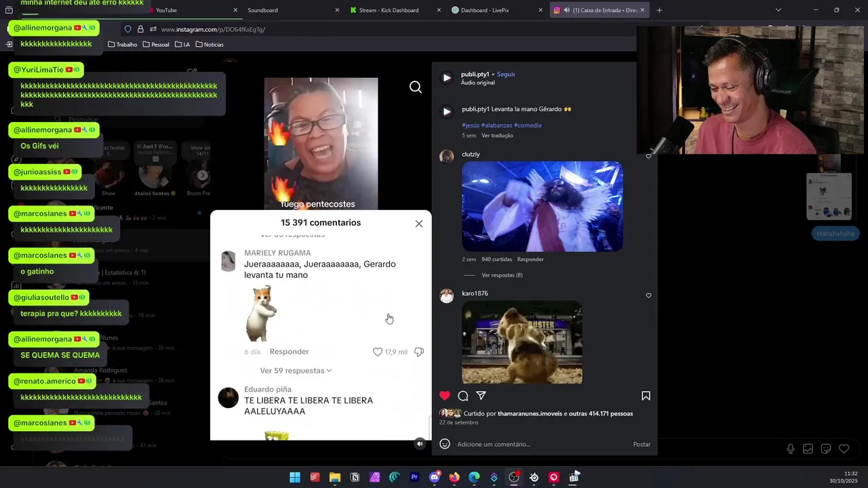Click clutzly's Jesus GIF image
The width and height of the screenshot is (868, 488).
pyautogui.click(x=542, y=206)
